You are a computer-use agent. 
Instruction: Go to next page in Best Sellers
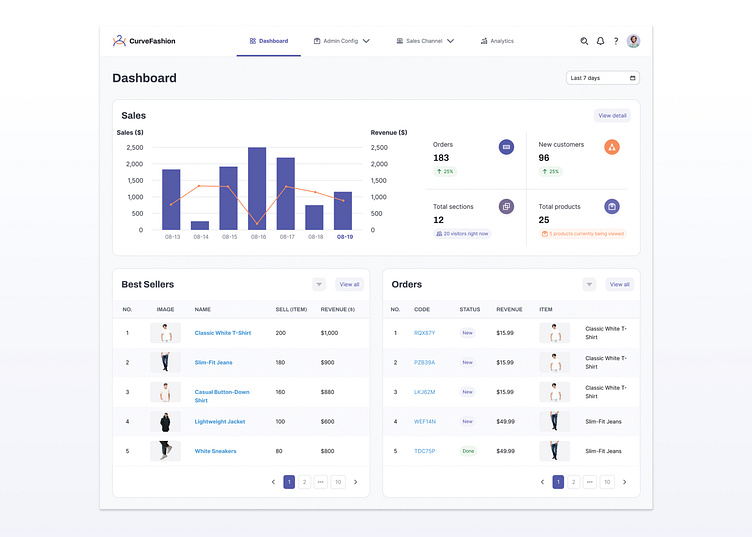point(355,482)
